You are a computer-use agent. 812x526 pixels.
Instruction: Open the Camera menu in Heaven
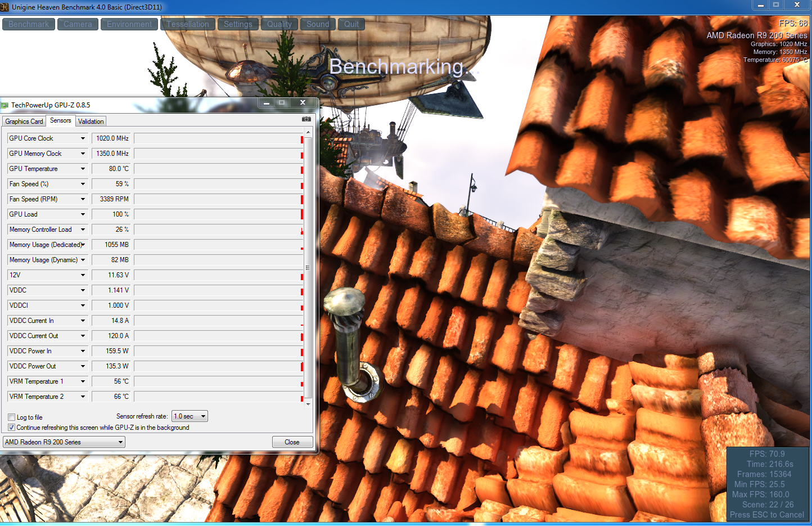point(78,24)
